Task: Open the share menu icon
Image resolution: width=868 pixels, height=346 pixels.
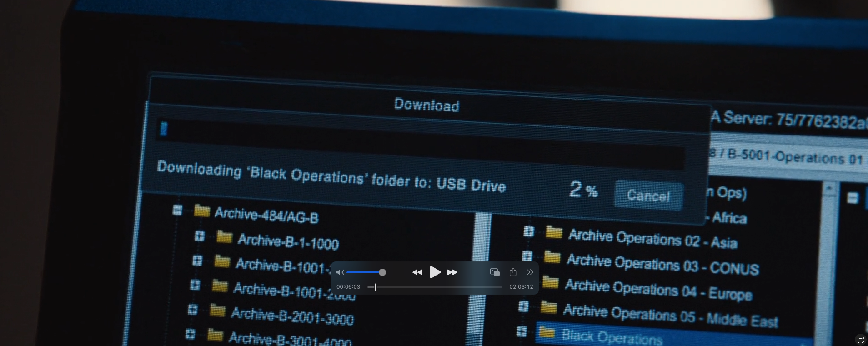Action: (513, 272)
